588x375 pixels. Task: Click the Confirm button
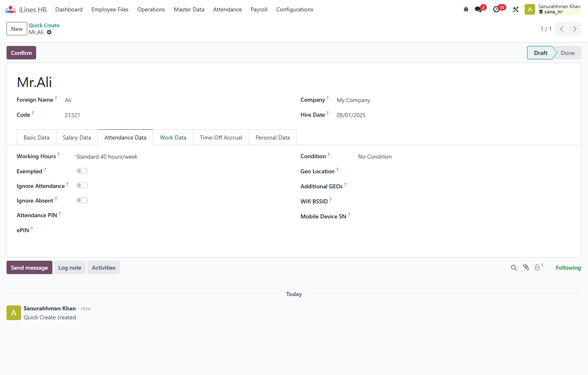tap(21, 53)
